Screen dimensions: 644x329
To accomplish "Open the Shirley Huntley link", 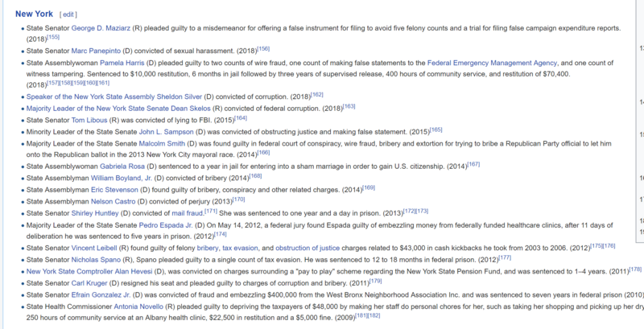I will click(x=95, y=213).
